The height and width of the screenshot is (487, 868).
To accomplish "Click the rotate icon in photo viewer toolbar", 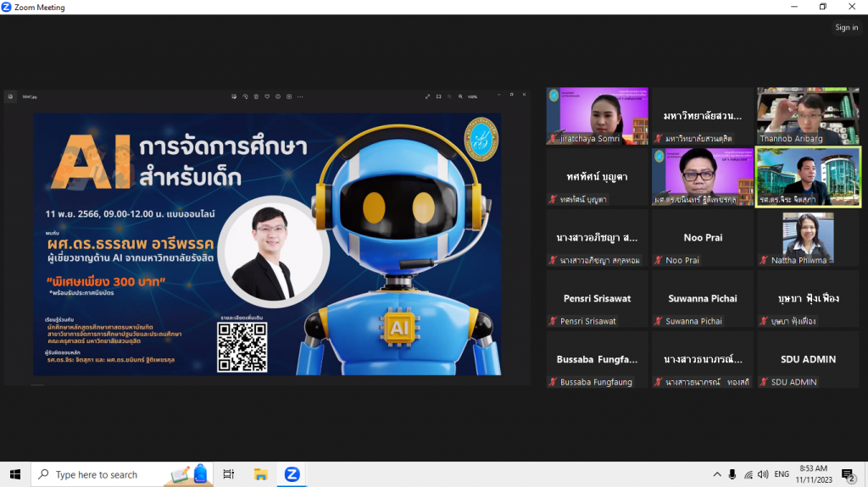I will (245, 97).
